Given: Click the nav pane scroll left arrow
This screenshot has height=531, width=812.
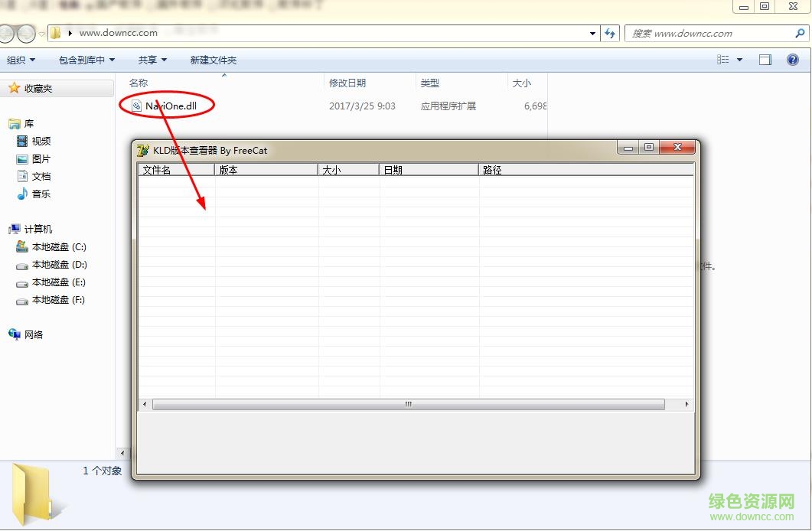Looking at the screenshot, I should tap(122, 454).
